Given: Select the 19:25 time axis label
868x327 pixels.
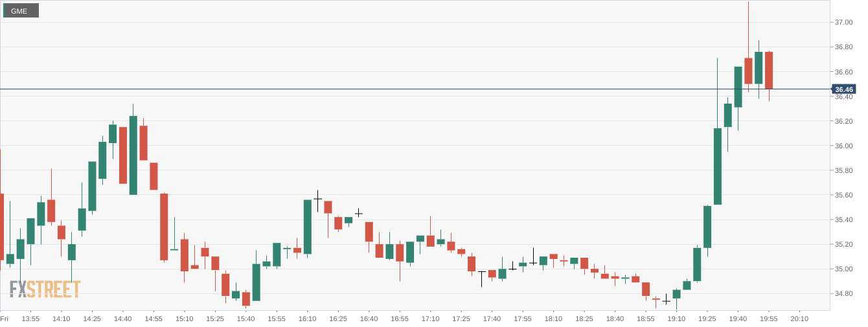Looking at the screenshot, I should coord(707,319).
